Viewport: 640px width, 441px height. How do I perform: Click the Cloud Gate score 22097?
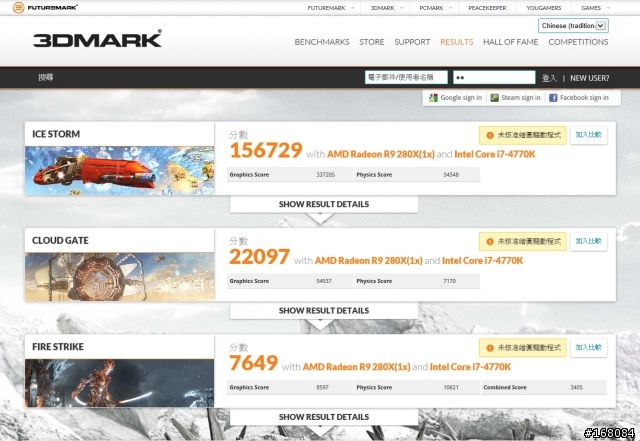[x=260, y=257]
